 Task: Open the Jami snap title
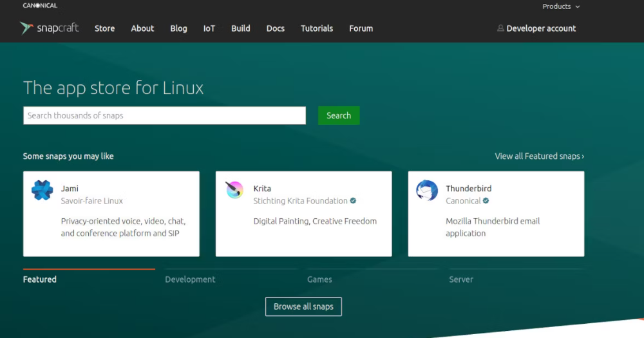(70, 189)
